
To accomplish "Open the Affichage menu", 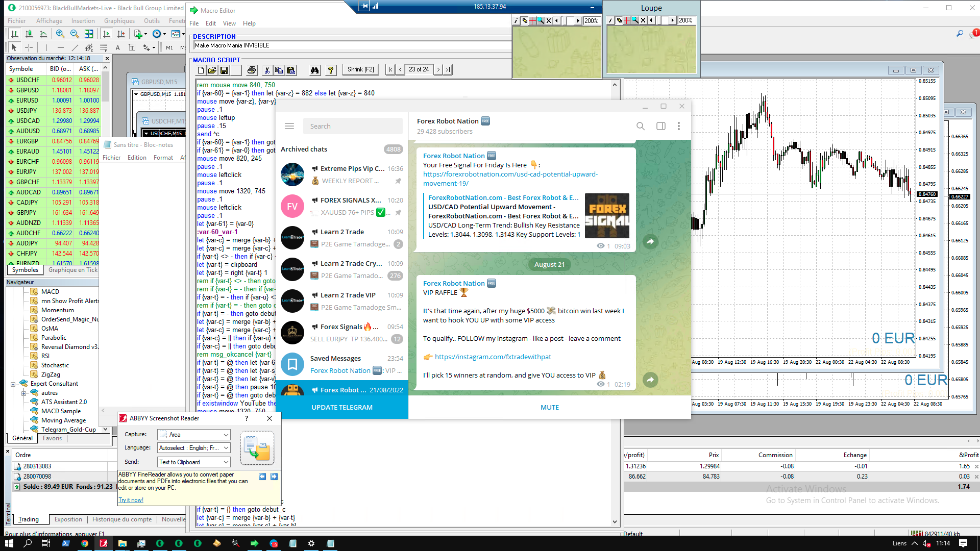I will coord(49,21).
